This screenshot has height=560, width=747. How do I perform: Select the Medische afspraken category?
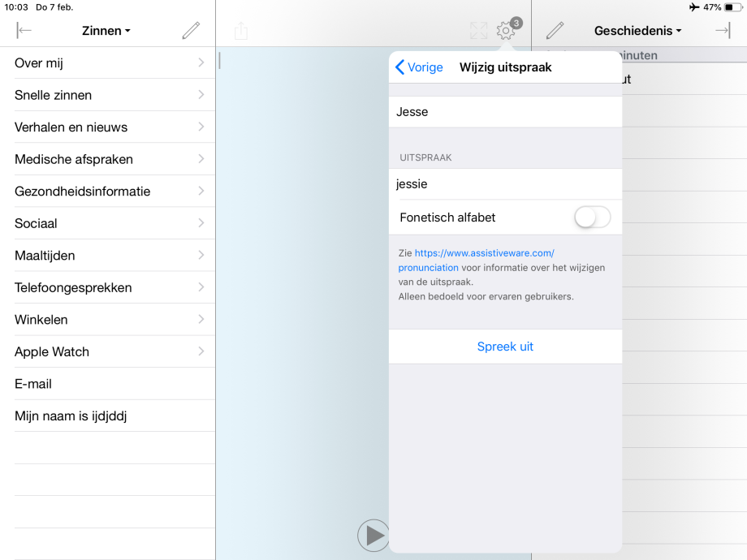(x=107, y=159)
